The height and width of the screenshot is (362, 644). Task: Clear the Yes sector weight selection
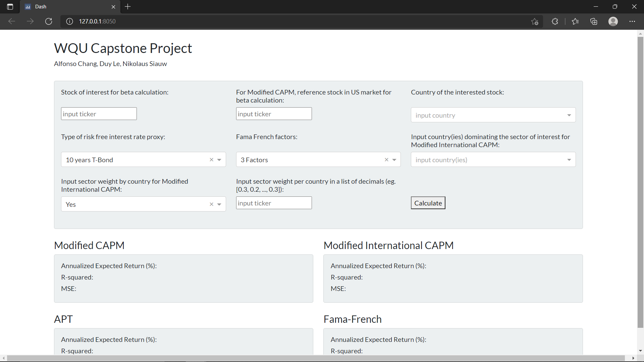[211, 204]
